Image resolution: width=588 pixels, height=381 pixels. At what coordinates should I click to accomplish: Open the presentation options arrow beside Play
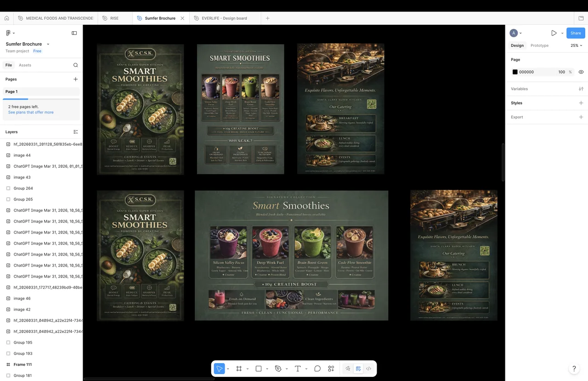[x=562, y=33]
